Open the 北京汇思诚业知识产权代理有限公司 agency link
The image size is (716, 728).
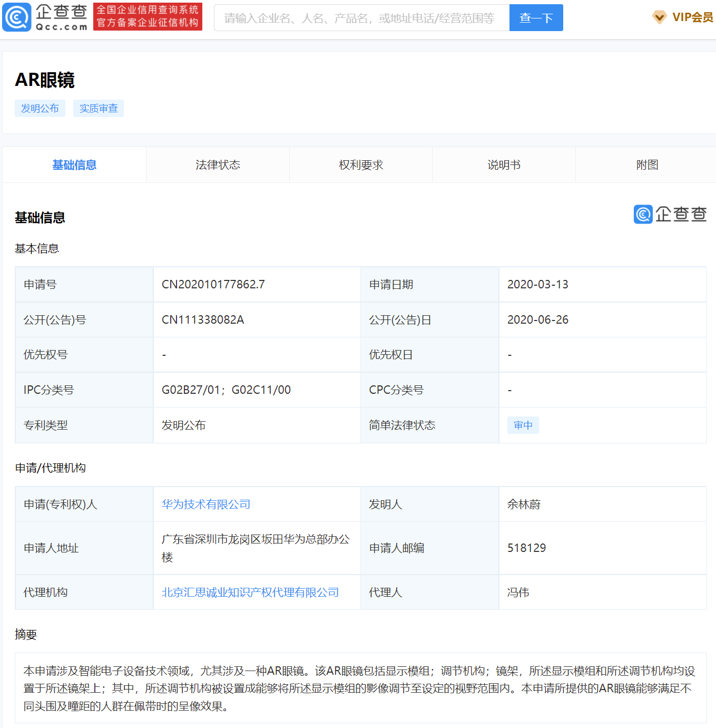pos(250,592)
